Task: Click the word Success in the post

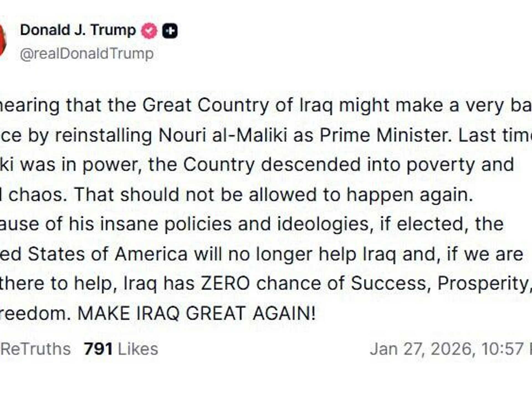Action: (x=388, y=284)
